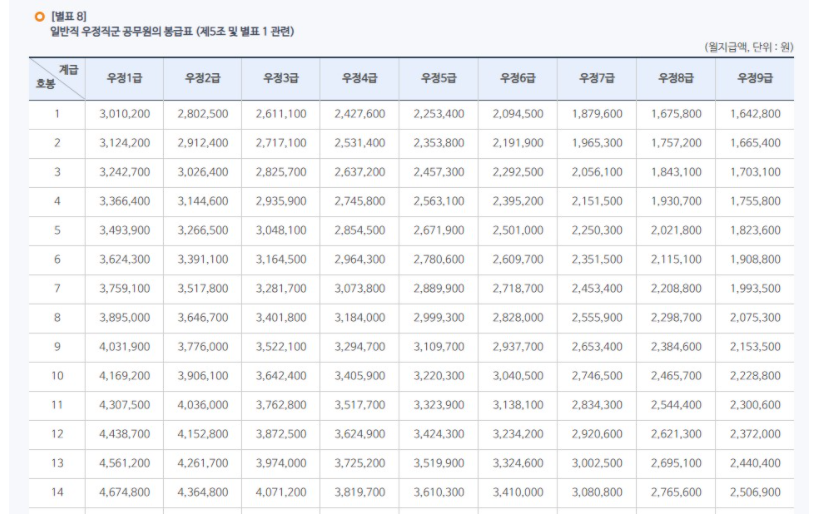Select cell value 3,624,900
Screen dimensions: 813x525
[360, 434]
